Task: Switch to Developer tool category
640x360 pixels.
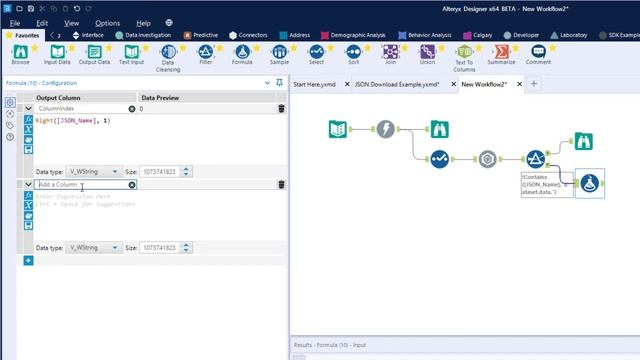Action: pos(521,35)
